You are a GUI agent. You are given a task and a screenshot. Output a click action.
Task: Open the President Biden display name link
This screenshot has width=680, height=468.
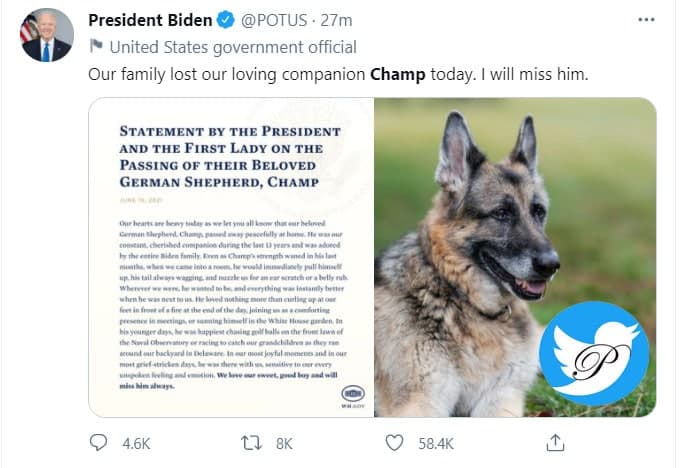tap(150, 21)
